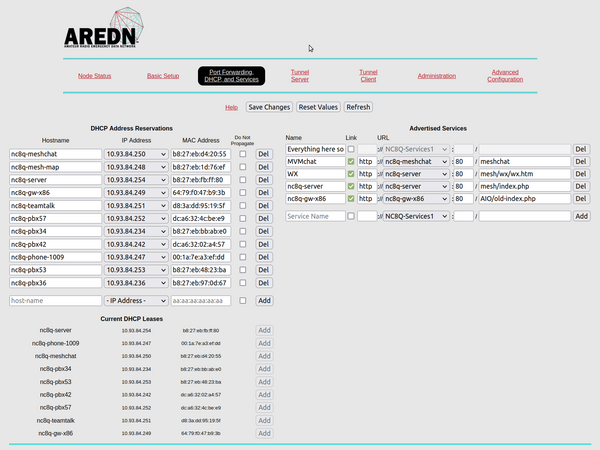This screenshot has height=450, width=600.
Task: Click the new MAC address field
Action: click(x=201, y=301)
